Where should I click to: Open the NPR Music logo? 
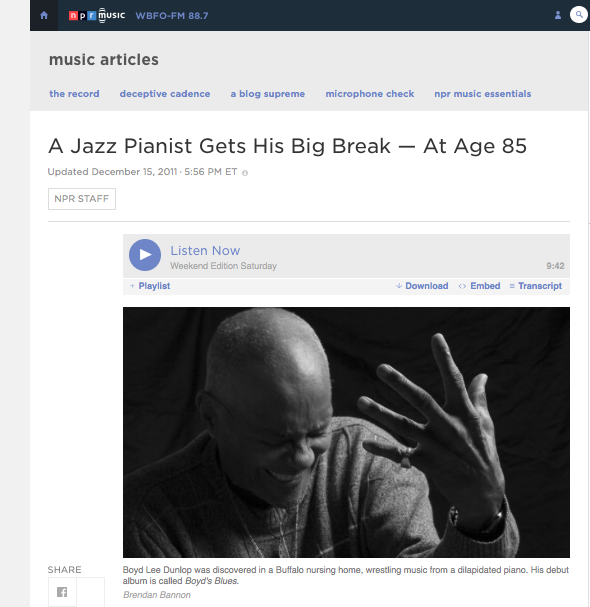coord(97,15)
